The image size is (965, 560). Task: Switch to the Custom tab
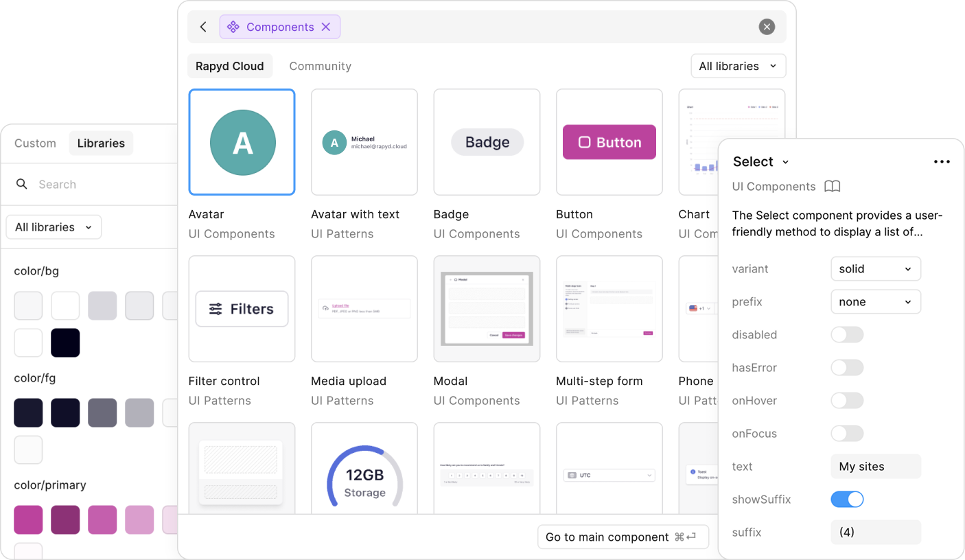pyautogui.click(x=35, y=143)
